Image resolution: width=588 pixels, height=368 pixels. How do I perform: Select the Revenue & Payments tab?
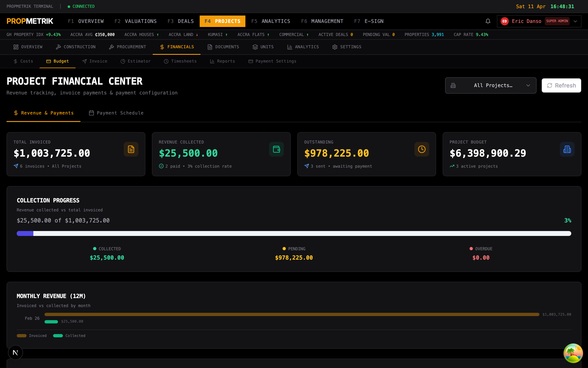(x=43, y=113)
